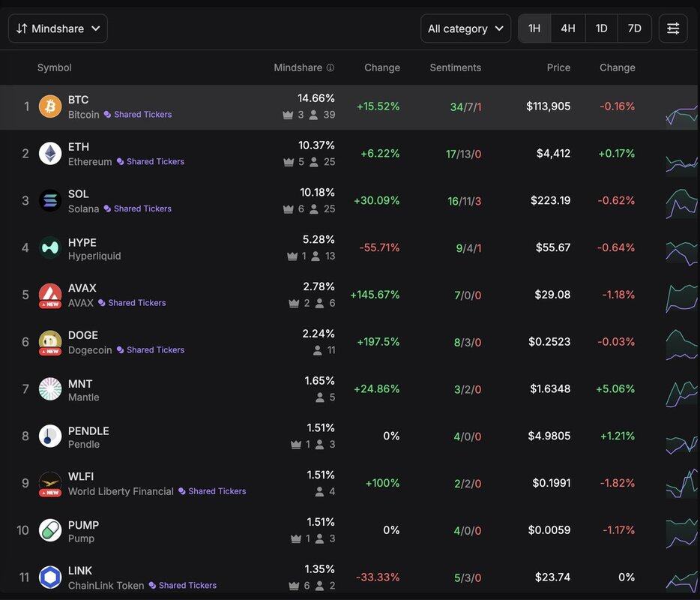Click the Pendle coin logo
This screenshot has width=700, height=600.
point(50,436)
